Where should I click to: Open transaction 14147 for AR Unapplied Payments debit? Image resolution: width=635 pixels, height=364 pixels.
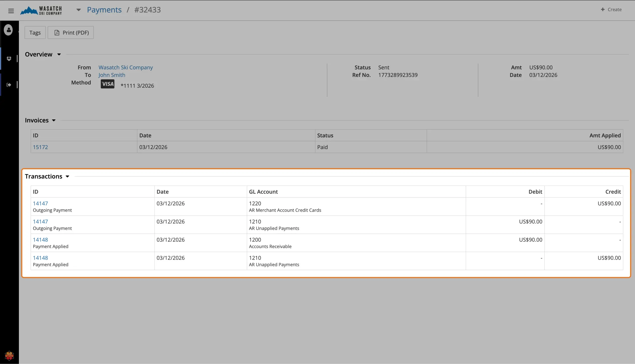coord(40,222)
